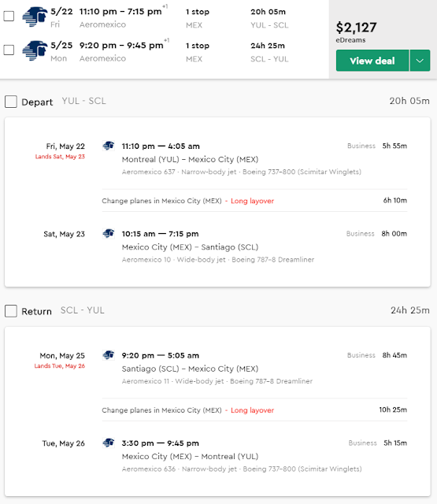Image resolution: width=437 pixels, height=504 pixels.
Task: Check the Return SCL - YUL checkbox
Action: [11, 311]
